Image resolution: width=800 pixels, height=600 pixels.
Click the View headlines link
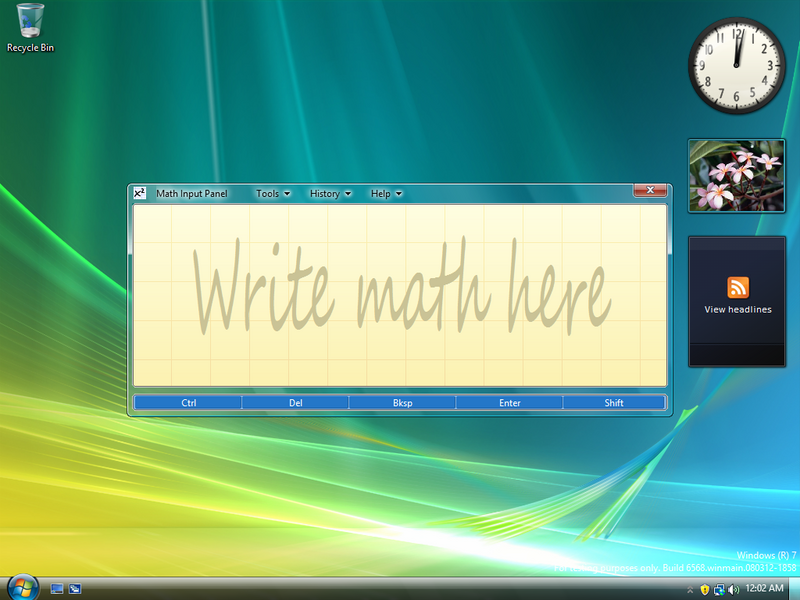point(738,309)
